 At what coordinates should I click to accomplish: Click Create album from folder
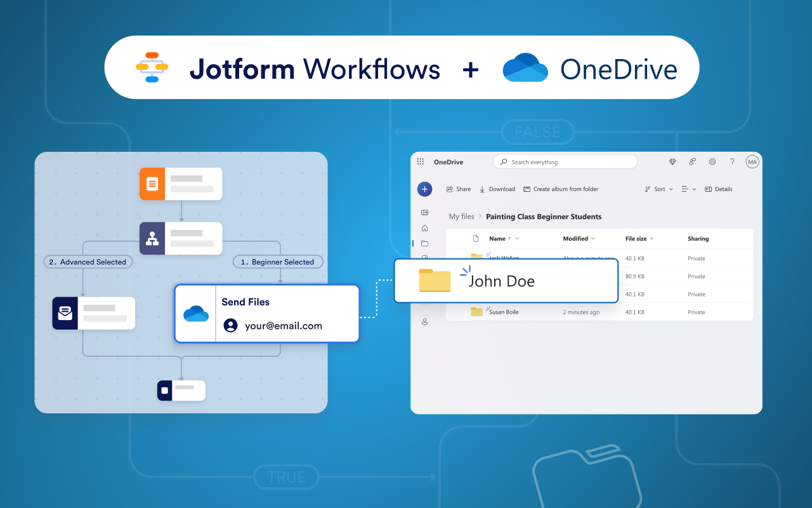point(561,189)
